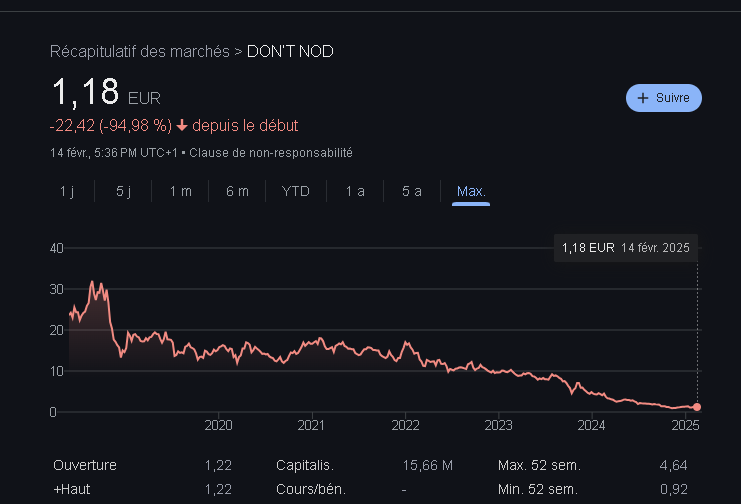This screenshot has height=504, width=741.
Task: Click the 2020 label on the x-axis
Action: tap(218, 426)
